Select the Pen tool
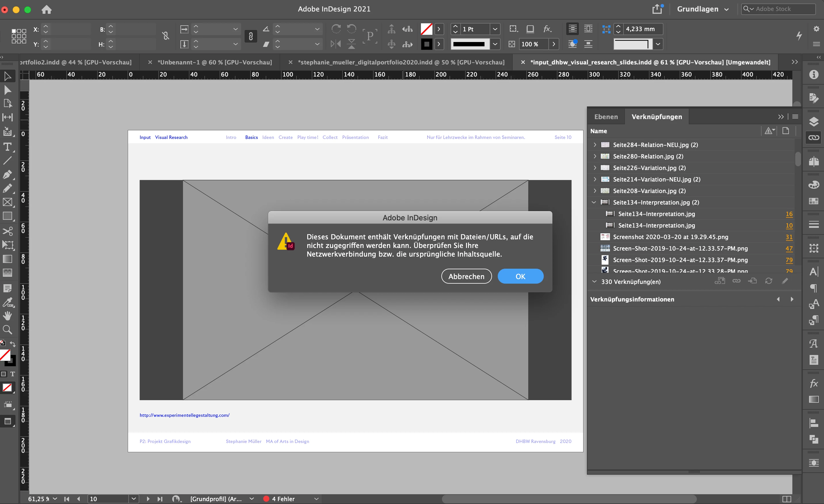 (7, 174)
